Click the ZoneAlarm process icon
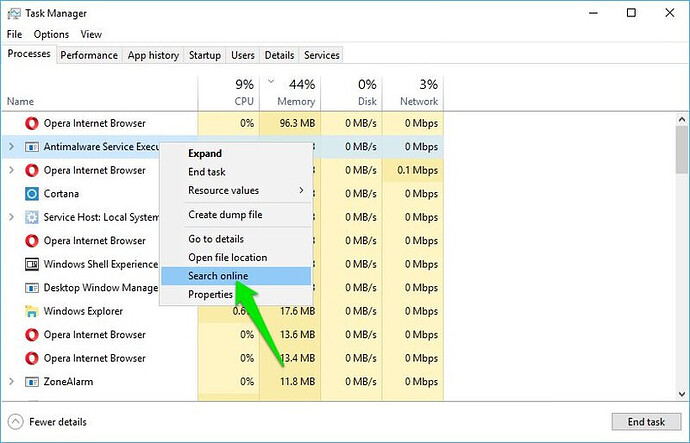This screenshot has width=690, height=443. point(32,382)
